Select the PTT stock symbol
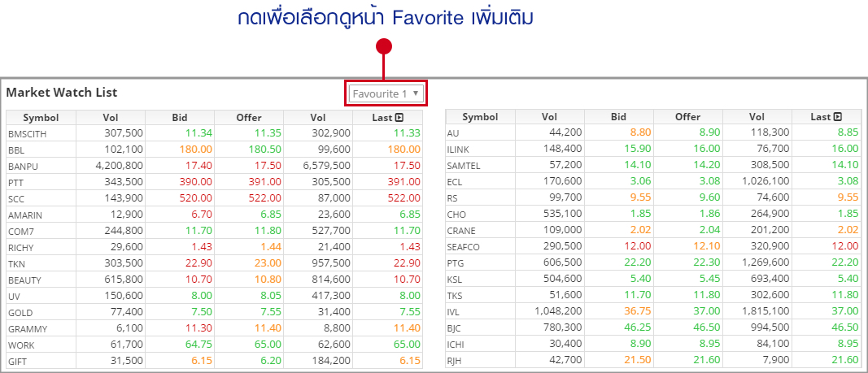The height and width of the screenshot is (373, 868). (x=16, y=182)
